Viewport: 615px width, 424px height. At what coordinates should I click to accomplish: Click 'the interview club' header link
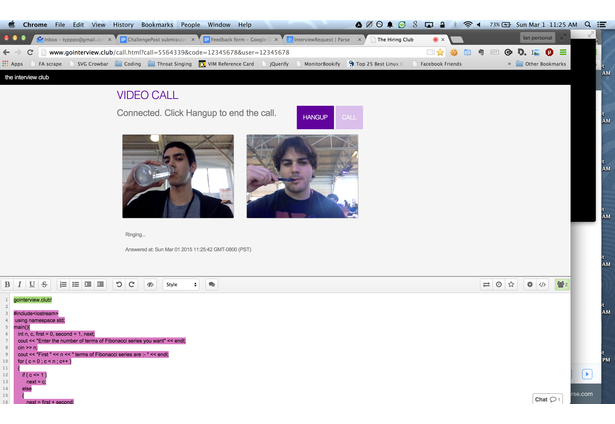pyautogui.click(x=27, y=77)
